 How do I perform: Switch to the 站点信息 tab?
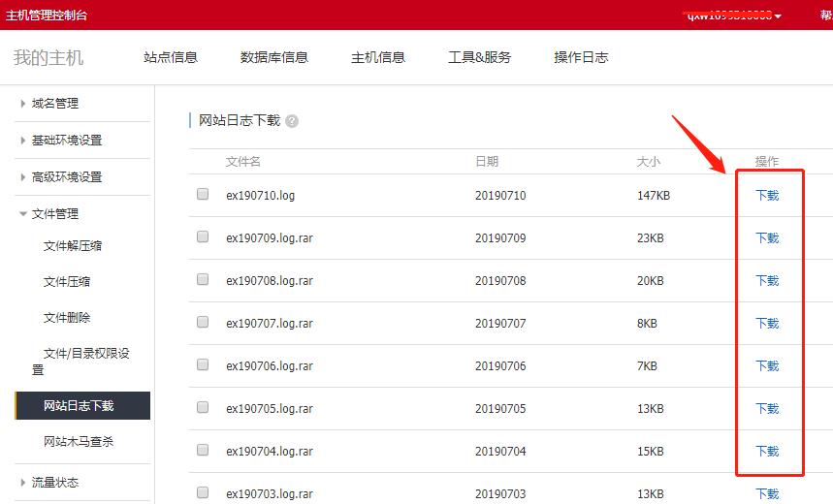171,57
